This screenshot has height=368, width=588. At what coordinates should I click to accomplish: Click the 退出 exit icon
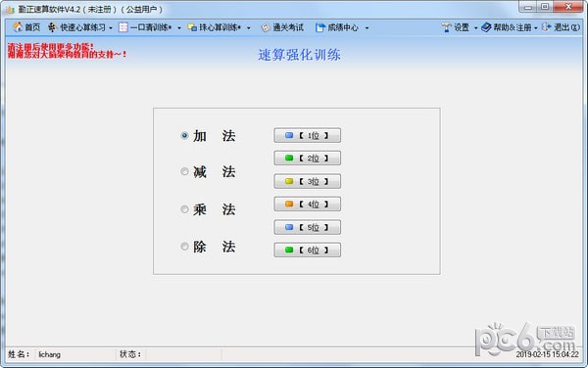547,27
